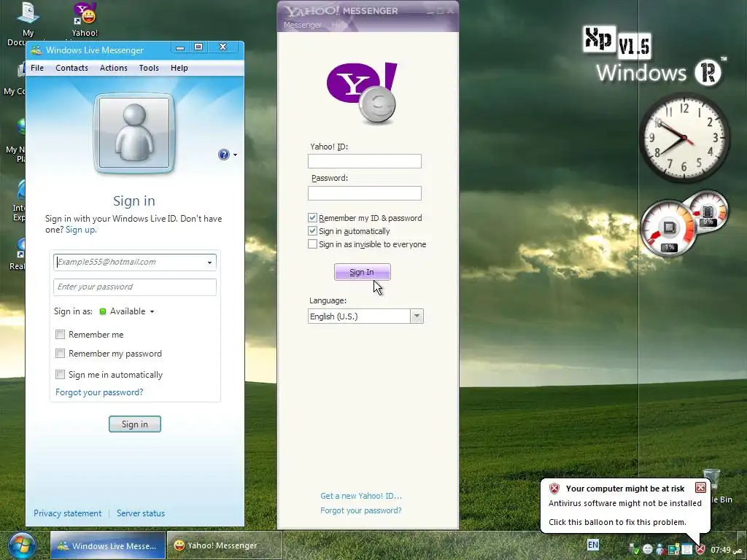The height and width of the screenshot is (560, 747).
Task: Check the Remember my password checkbox
Action: click(60, 354)
